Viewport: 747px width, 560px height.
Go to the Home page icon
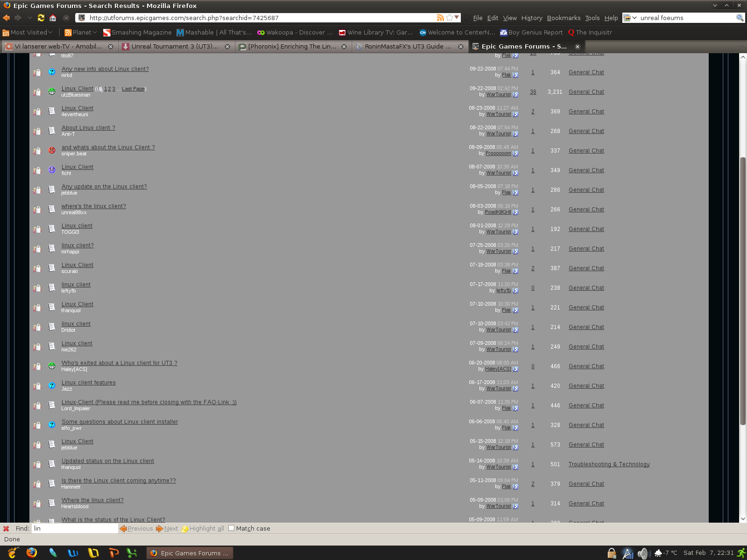(53, 18)
